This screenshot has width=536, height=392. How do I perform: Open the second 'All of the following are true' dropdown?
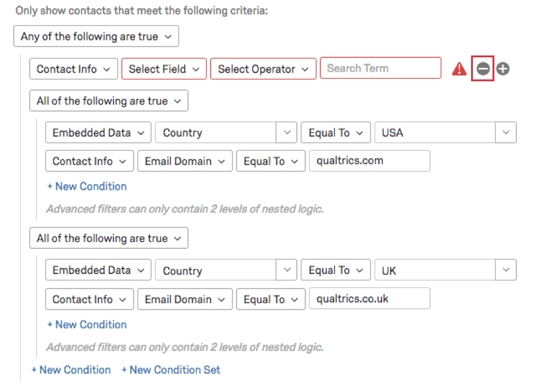tap(108, 238)
